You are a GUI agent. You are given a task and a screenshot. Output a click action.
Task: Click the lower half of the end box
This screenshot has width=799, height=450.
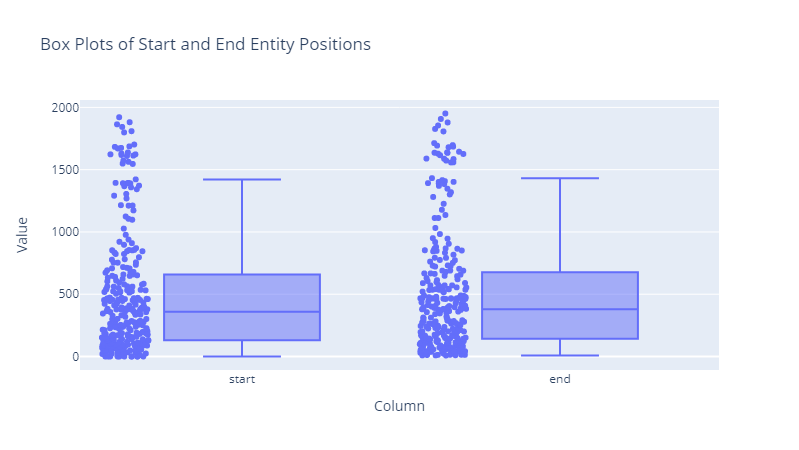560,324
